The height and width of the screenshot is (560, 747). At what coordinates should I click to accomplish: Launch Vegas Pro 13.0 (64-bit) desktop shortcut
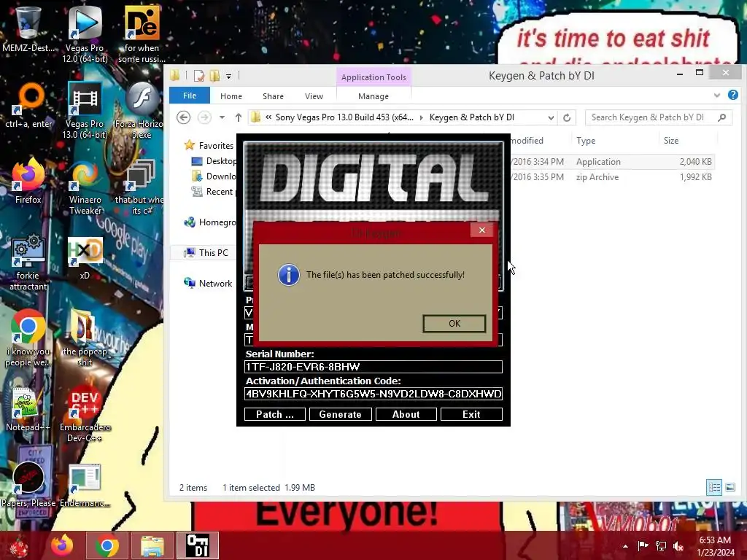coord(85,111)
